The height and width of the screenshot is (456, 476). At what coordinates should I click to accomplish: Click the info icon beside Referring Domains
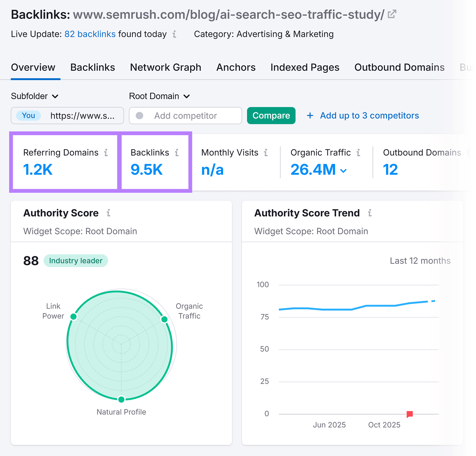[106, 152]
